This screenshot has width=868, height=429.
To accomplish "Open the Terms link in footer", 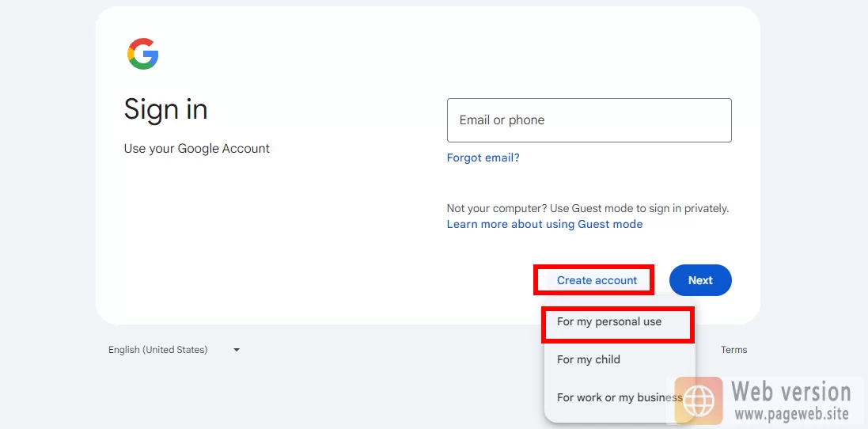I will coord(733,350).
